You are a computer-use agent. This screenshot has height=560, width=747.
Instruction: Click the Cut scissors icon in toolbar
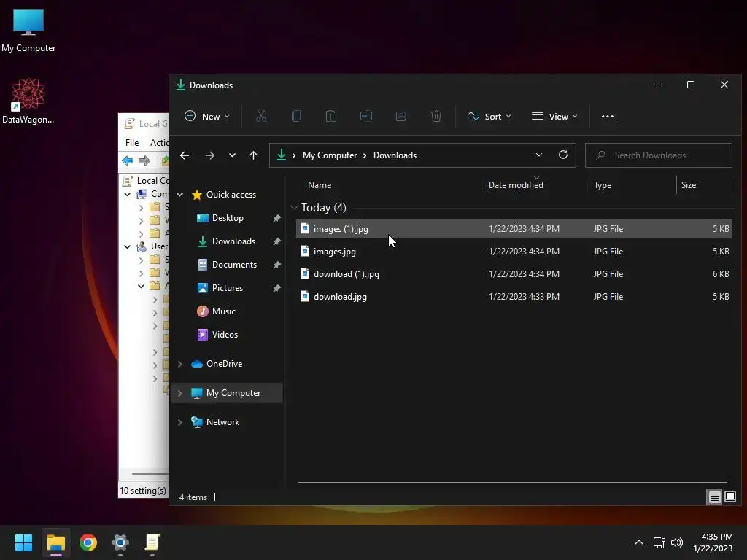point(261,116)
